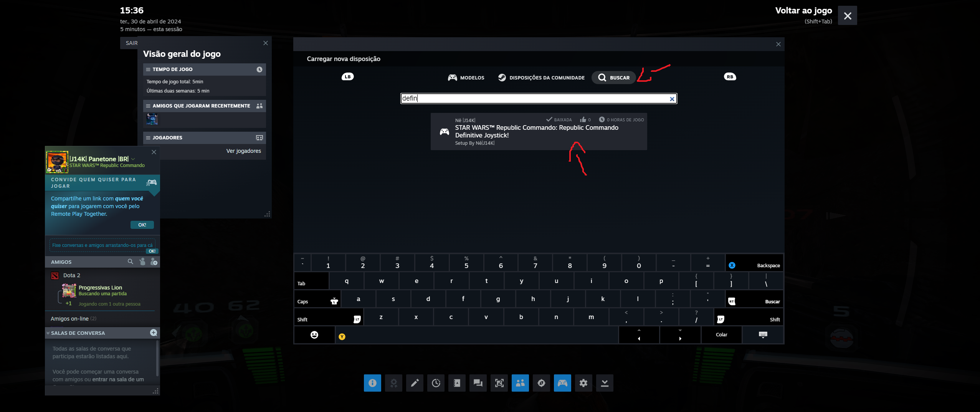Switch to Disposições da Comunidade tab
This screenshot has width=980, height=412.
(x=541, y=78)
